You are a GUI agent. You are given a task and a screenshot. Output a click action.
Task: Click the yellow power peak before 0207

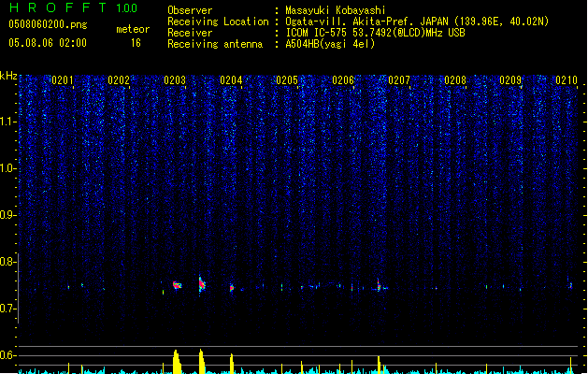[379, 365]
